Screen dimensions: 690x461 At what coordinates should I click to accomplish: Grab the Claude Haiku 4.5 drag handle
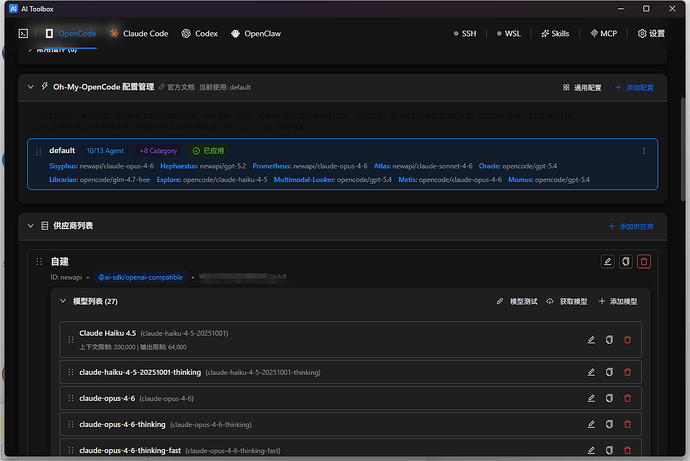(x=71, y=340)
